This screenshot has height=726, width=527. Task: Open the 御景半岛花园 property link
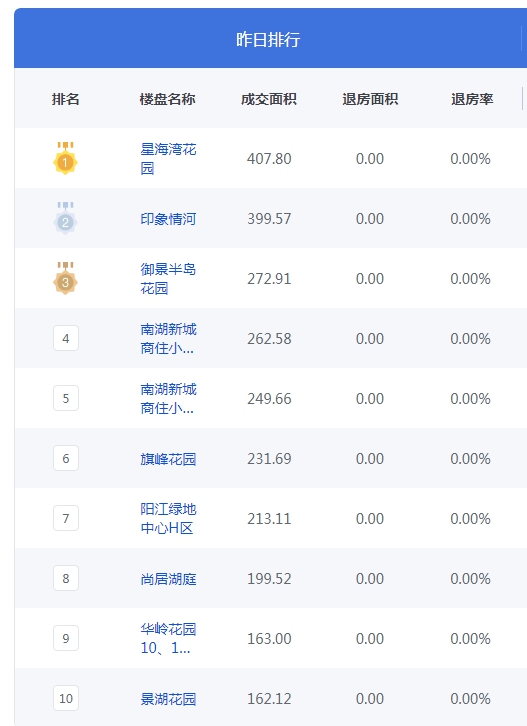coord(168,278)
